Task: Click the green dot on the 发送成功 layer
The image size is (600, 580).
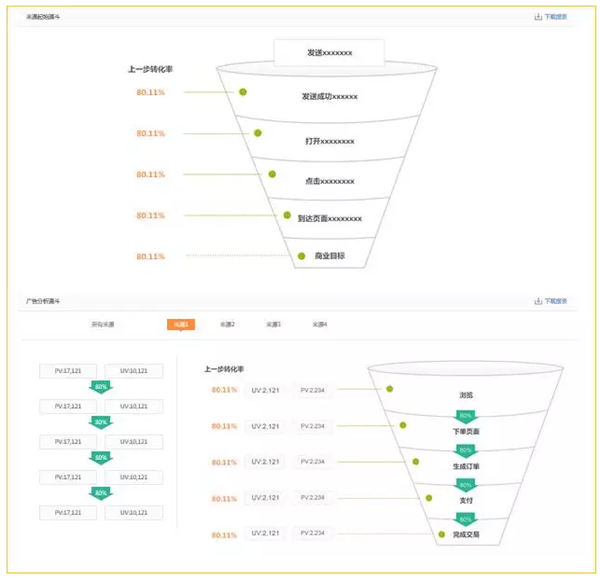Action: point(243,92)
